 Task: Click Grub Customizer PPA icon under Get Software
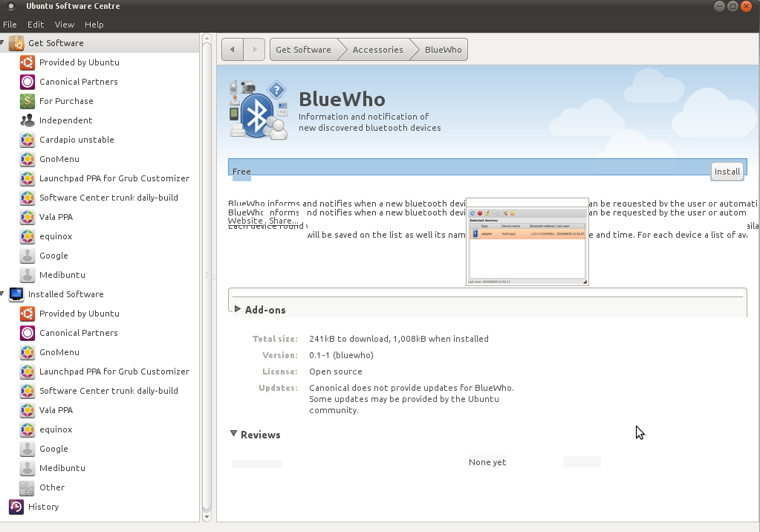pyautogui.click(x=27, y=178)
